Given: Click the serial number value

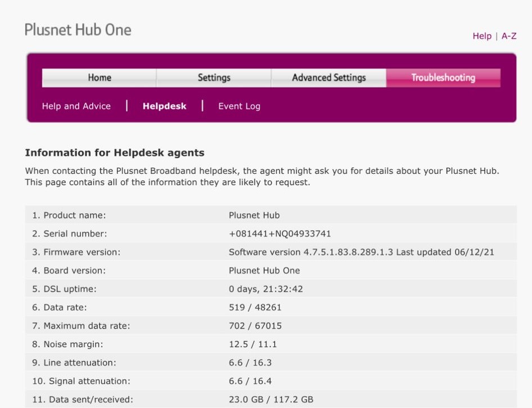Looking at the screenshot, I should 279,234.
